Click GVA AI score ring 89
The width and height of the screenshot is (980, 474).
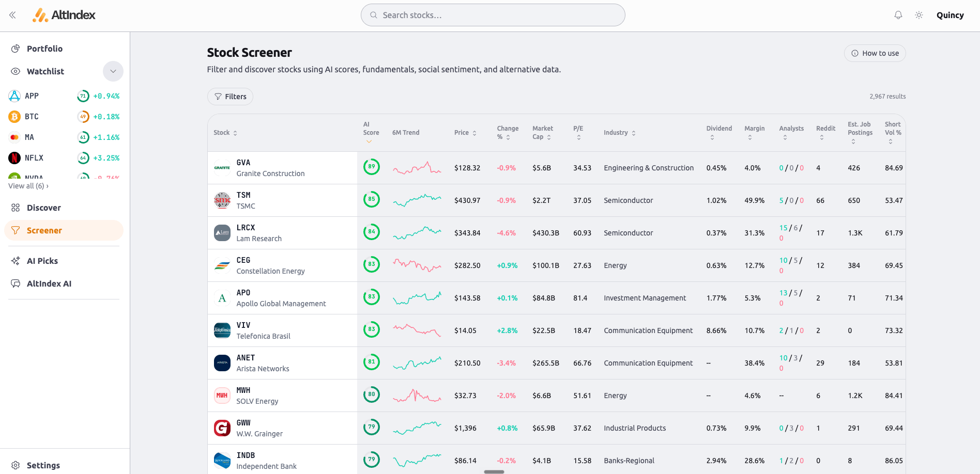372,167
